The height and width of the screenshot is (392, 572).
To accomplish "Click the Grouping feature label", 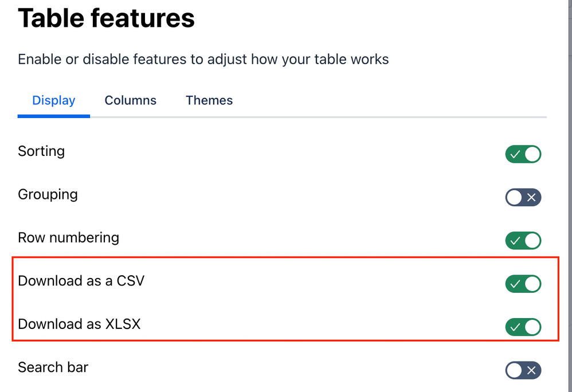I will (x=48, y=194).
